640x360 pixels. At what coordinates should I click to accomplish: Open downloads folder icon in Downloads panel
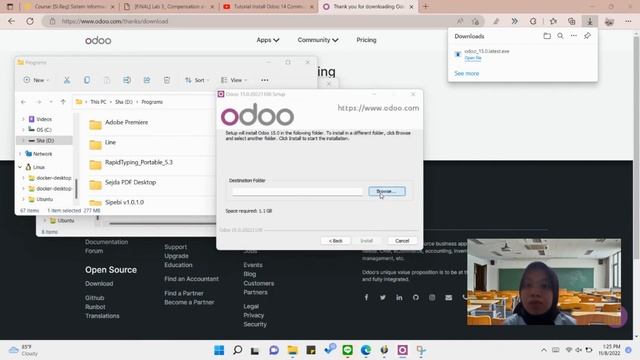coord(547,36)
